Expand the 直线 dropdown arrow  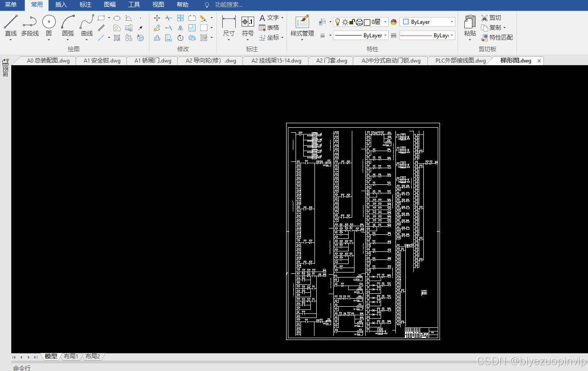click(x=10, y=40)
